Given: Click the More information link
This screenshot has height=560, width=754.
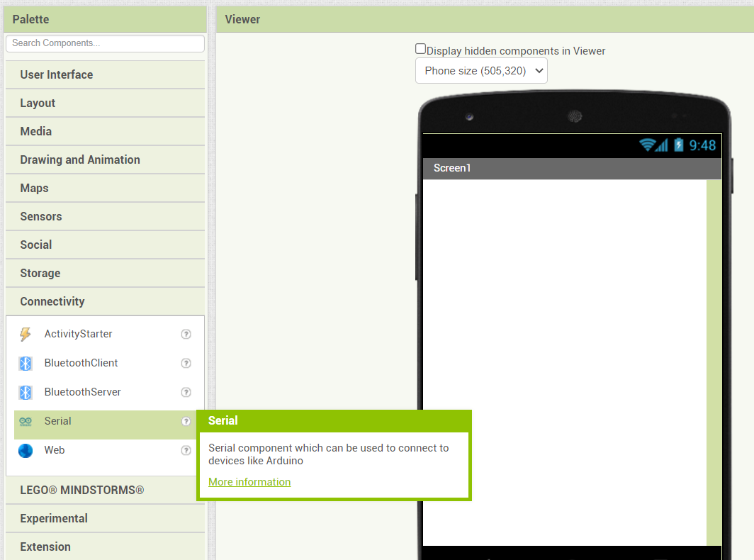Looking at the screenshot, I should pos(249,481).
